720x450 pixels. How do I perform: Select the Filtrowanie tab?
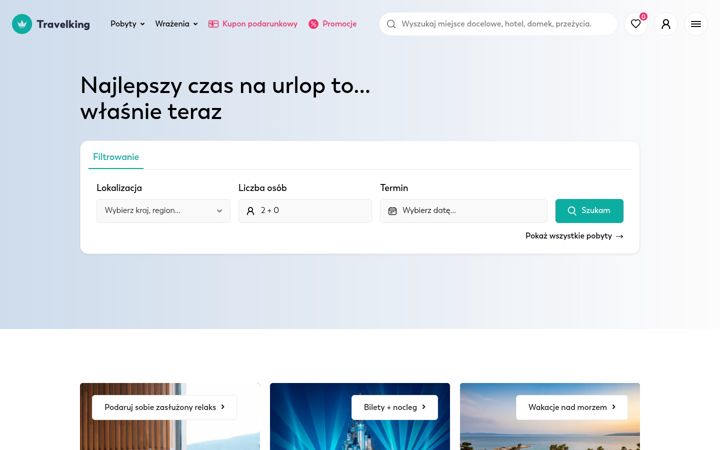tap(116, 157)
